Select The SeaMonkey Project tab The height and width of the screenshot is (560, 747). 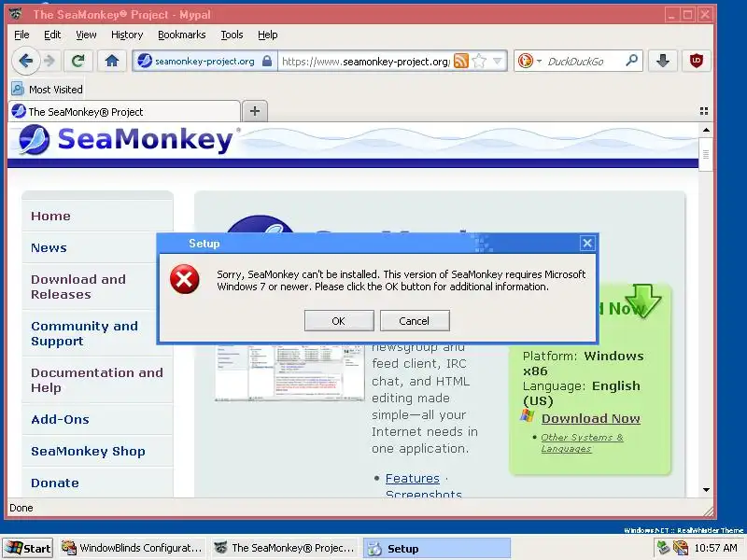tap(124, 111)
